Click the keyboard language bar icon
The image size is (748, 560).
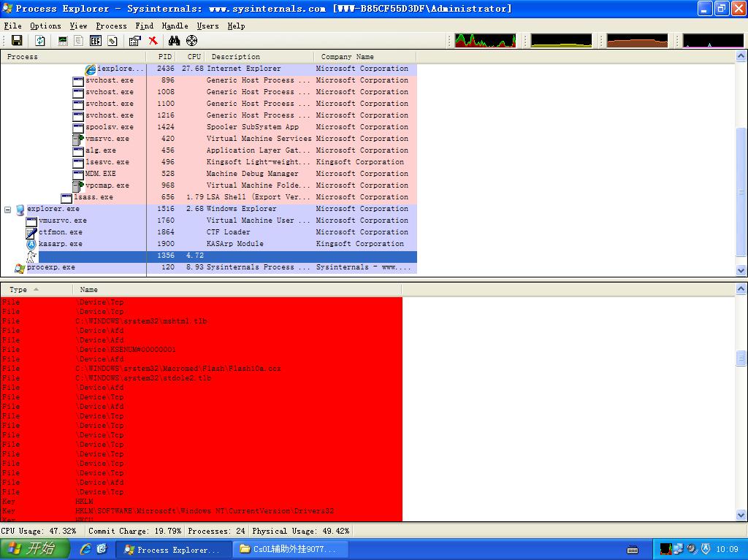click(x=633, y=550)
